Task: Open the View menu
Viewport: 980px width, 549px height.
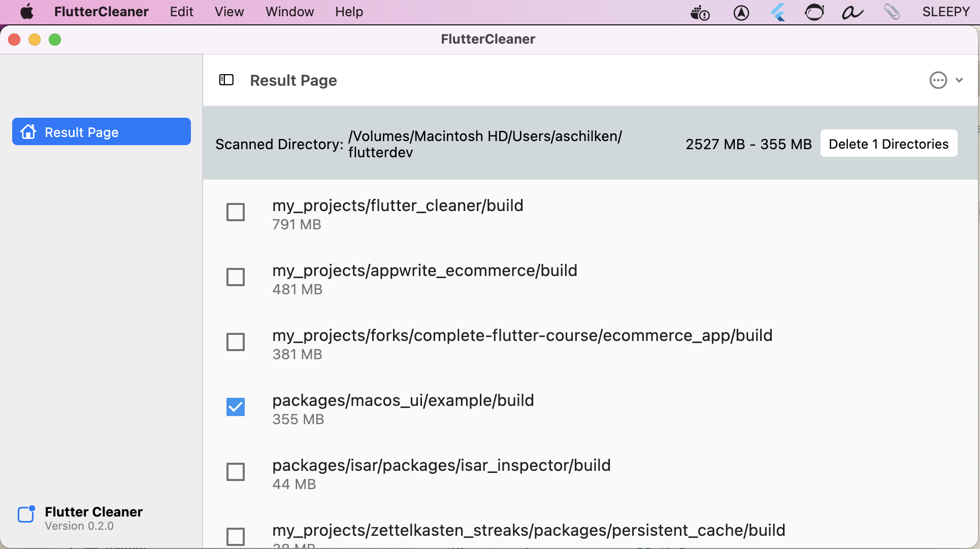Action: tap(229, 12)
